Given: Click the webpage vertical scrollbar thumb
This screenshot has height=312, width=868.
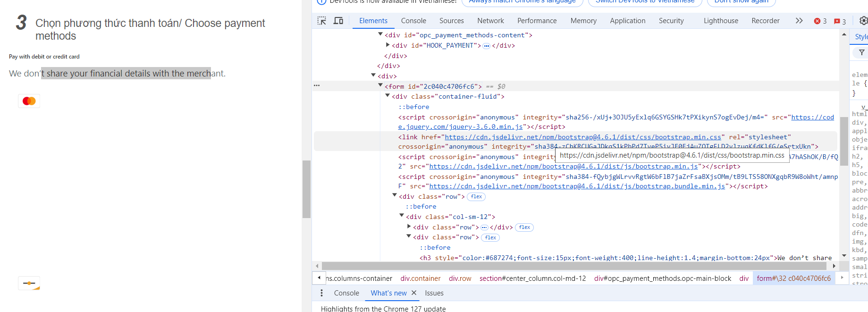Looking at the screenshot, I should [x=306, y=189].
